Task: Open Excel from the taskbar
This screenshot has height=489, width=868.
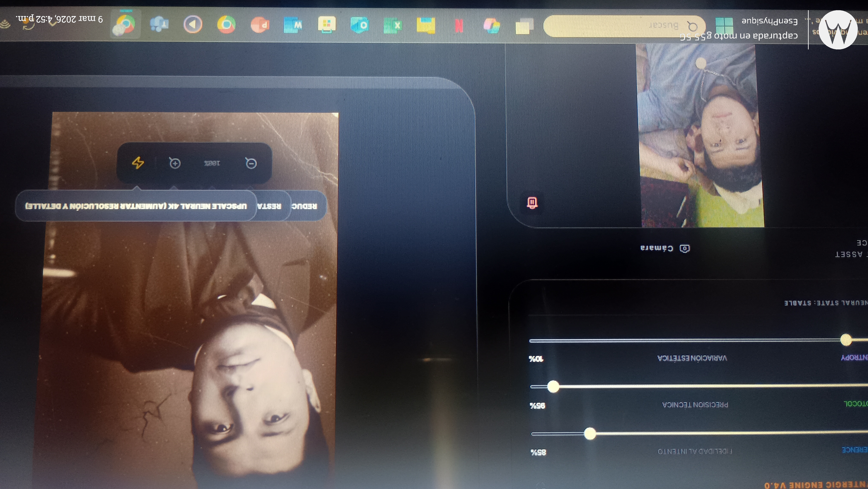Action: [393, 26]
